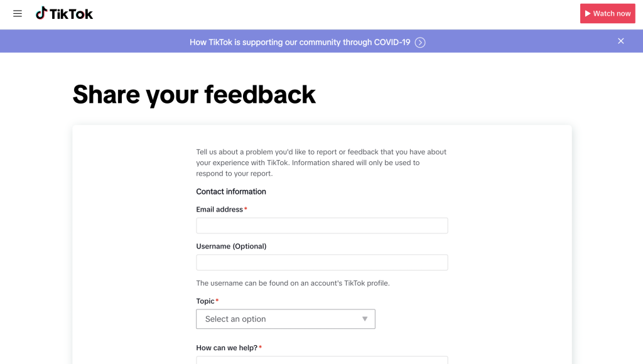
Task: Click the circled arrow beside the COVID-19 text
Action: (x=420, y=42)
